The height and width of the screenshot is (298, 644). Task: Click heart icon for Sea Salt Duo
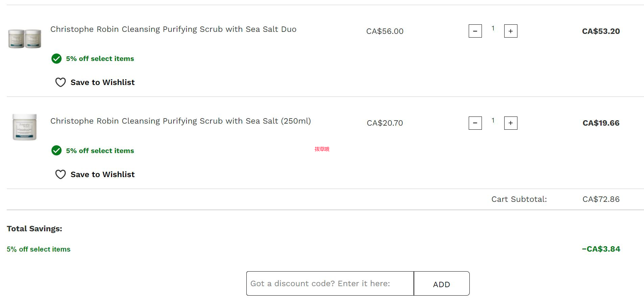click(x=61, y=82)
